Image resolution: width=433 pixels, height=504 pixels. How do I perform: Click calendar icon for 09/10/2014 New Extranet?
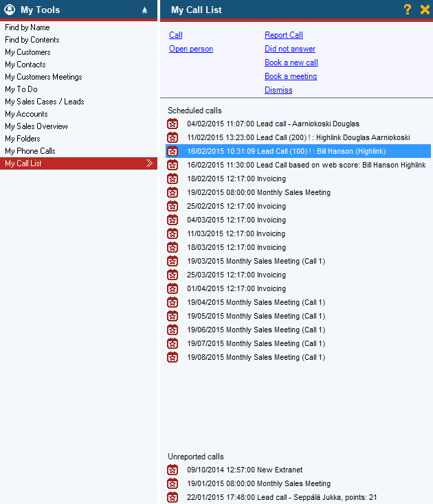[x=173, y=470]
